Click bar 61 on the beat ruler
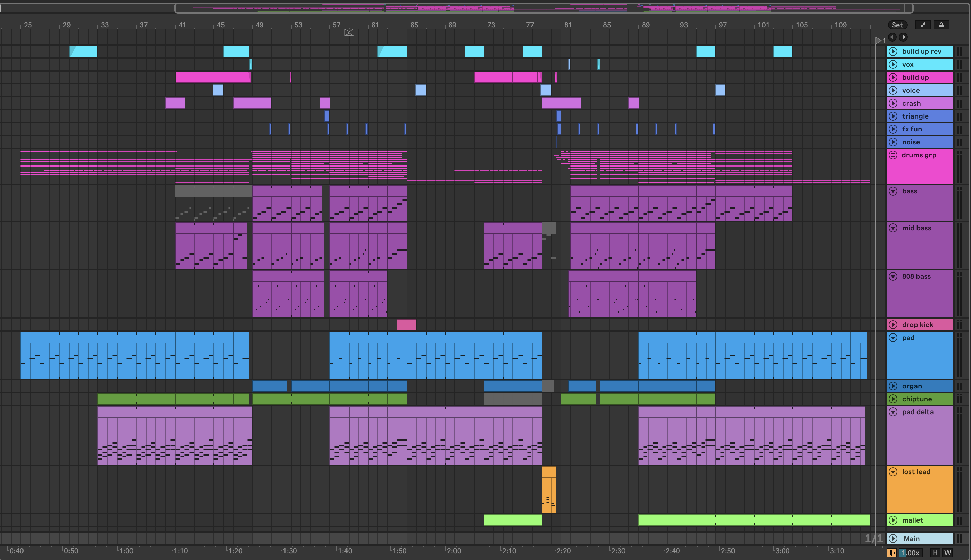 click(x=375, y=25)
